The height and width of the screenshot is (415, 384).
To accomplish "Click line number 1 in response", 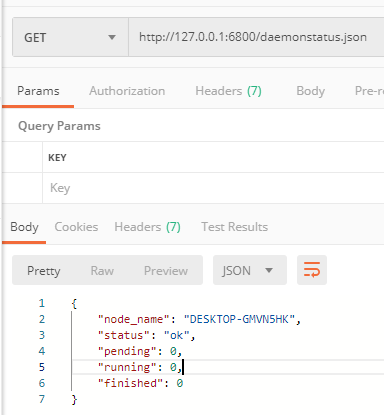I will click(42, 303).
